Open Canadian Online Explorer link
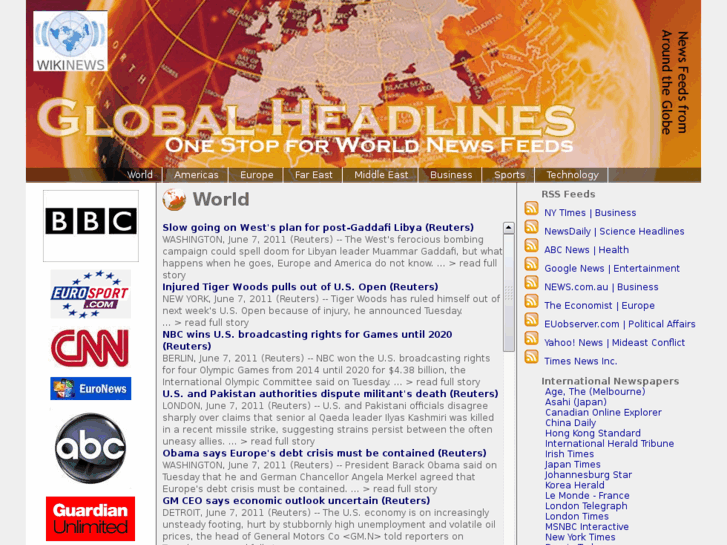 (603, 412)
